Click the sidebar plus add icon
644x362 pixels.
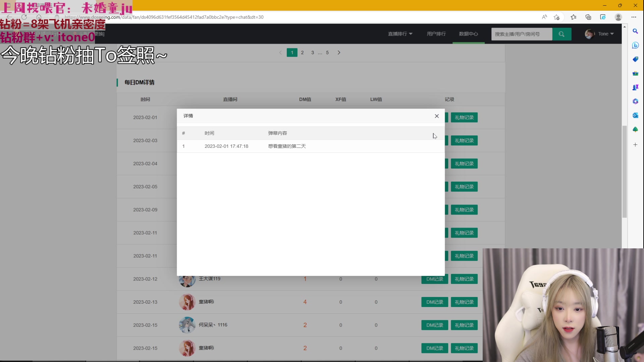635,145
